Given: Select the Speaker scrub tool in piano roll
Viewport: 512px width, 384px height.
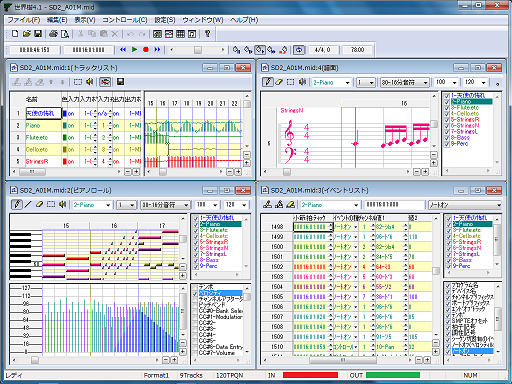Looking at the screenshot, I should click(62, 204).
